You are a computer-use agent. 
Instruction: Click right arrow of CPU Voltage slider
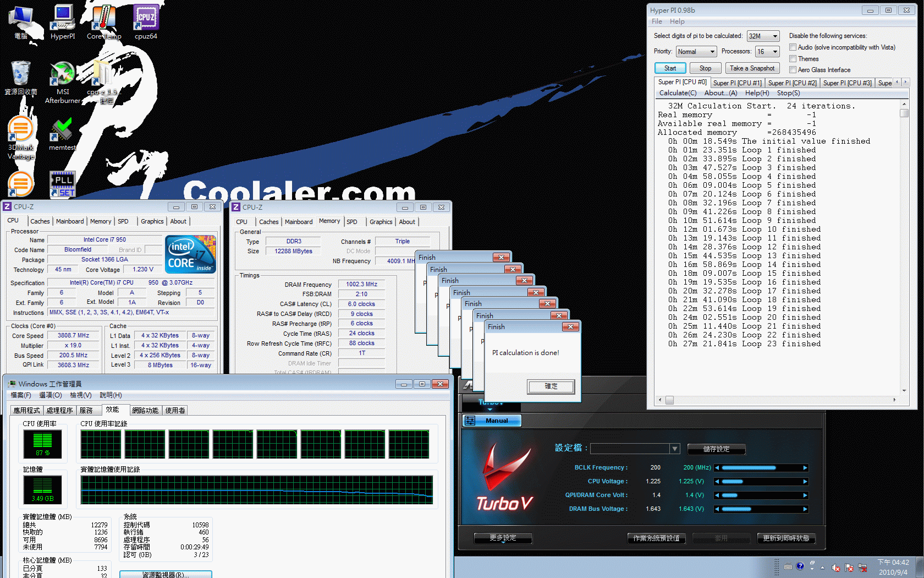coord(805,482)
